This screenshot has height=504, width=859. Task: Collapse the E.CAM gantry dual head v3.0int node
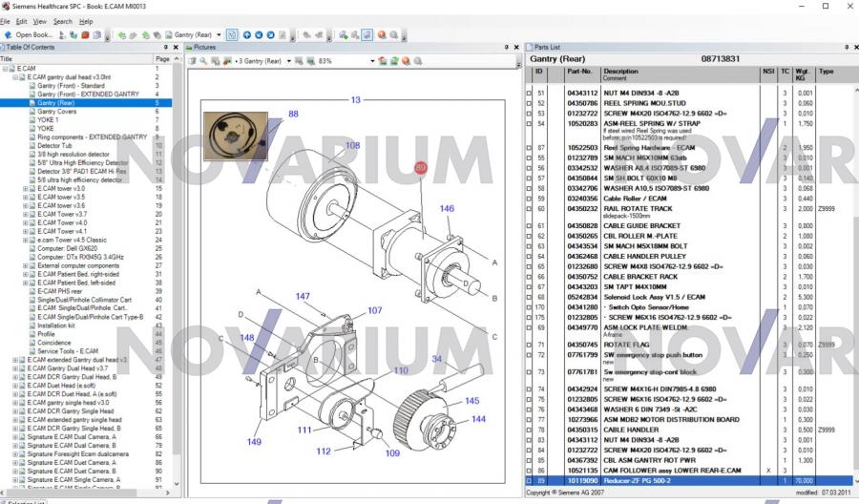coord(14,77)
